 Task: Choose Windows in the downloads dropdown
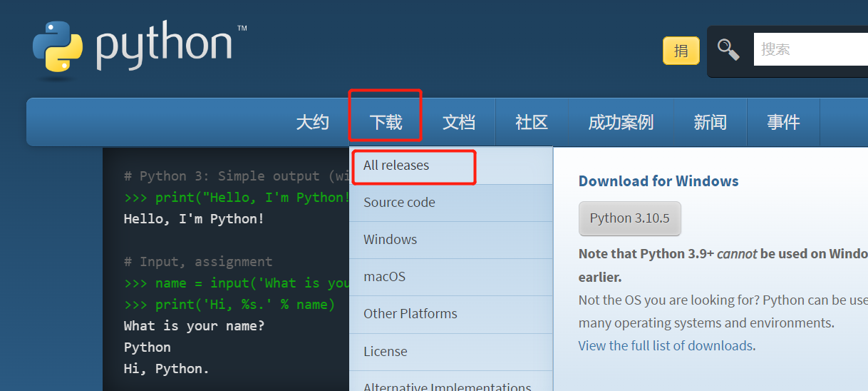(x=451, y=240)
